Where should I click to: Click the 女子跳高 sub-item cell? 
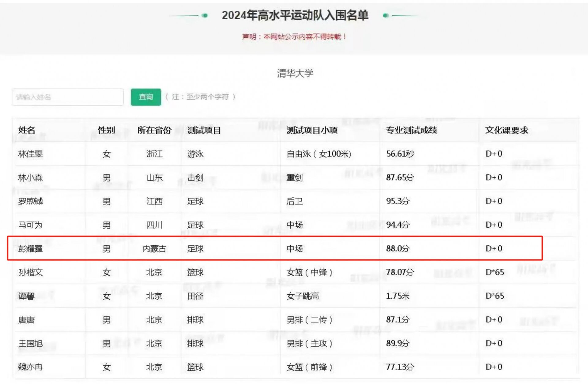pos(303,296)
